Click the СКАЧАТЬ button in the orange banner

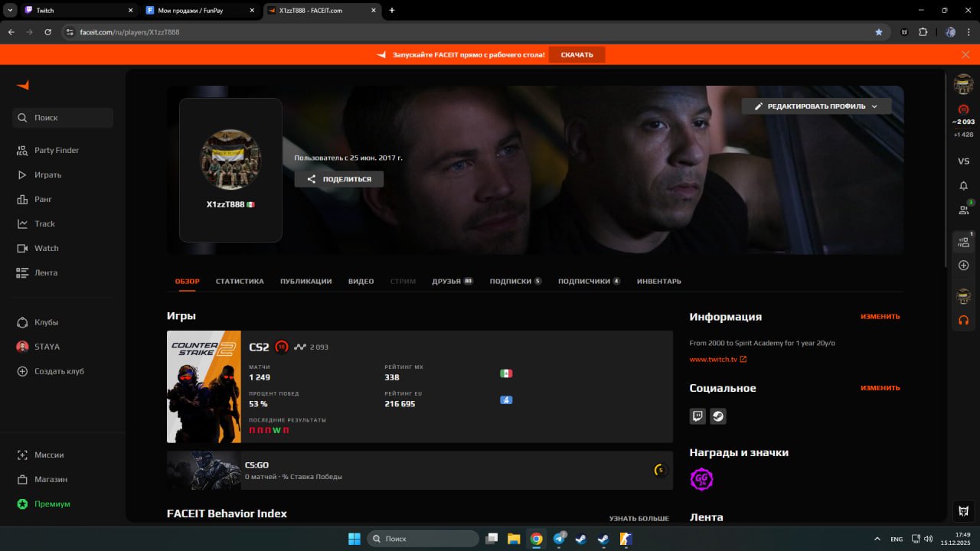tap(577, 54)
